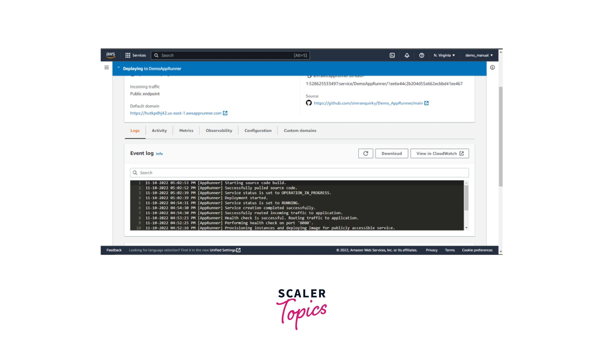
Task: Click the AWS logo home icon
Action: [110, 55]
